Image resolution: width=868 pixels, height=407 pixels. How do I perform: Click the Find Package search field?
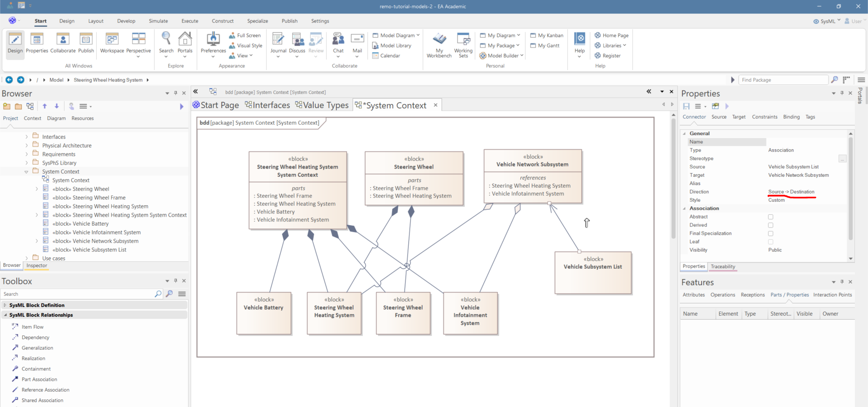click(x=783, y=80)
